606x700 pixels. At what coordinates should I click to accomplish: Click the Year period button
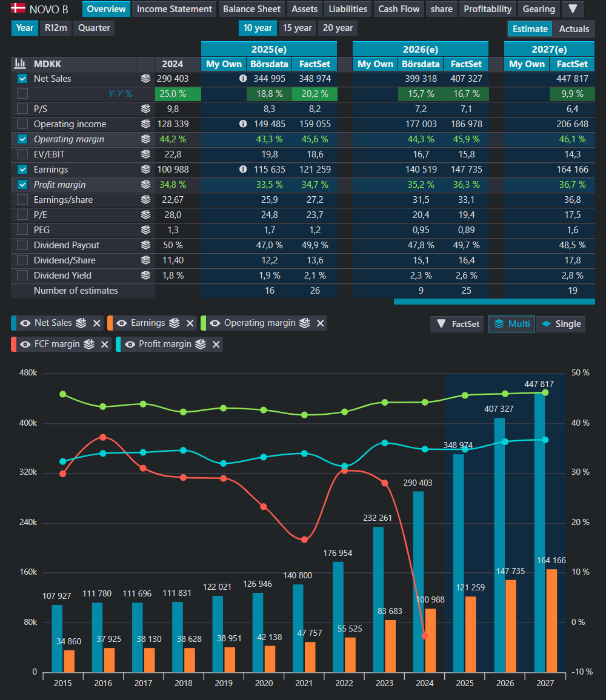(x=25, y=28)
